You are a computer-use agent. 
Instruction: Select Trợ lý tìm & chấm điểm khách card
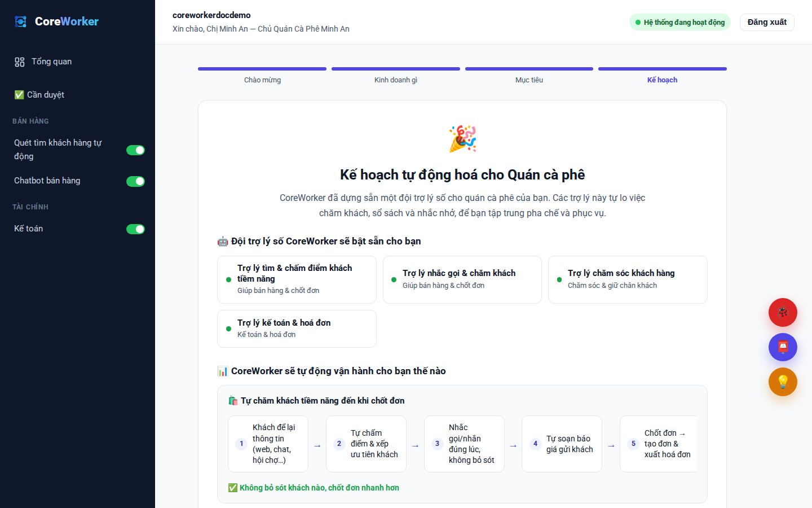[297, 279]
